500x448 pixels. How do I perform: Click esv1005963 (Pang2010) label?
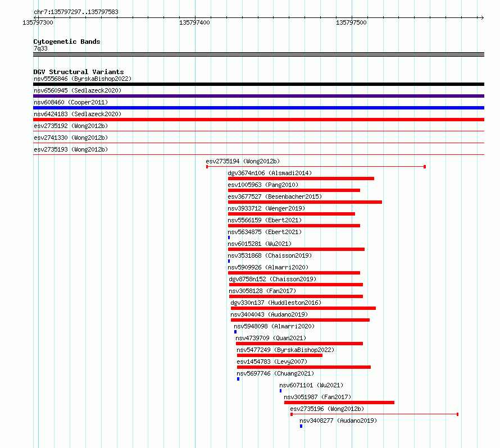coord(263,185)
